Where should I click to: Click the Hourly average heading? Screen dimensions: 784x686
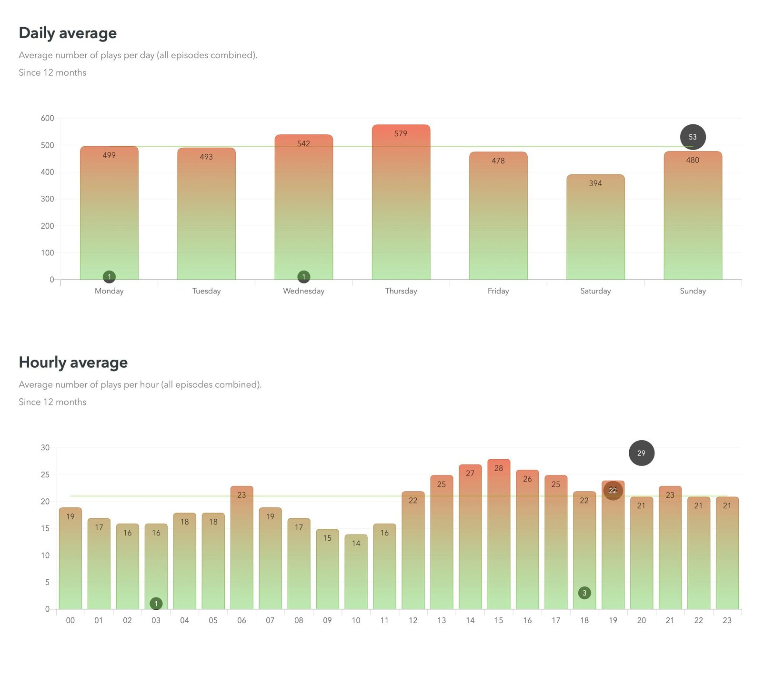[x=73, y=363]
